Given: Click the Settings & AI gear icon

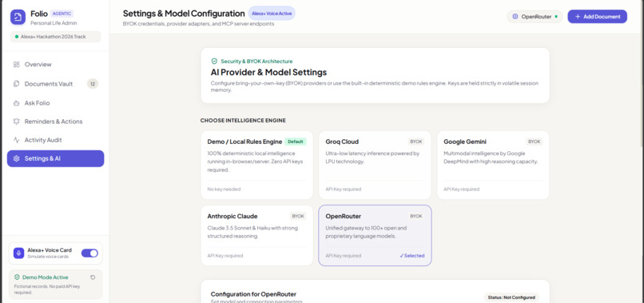Looking at the screenshot, I should [17, 158].
